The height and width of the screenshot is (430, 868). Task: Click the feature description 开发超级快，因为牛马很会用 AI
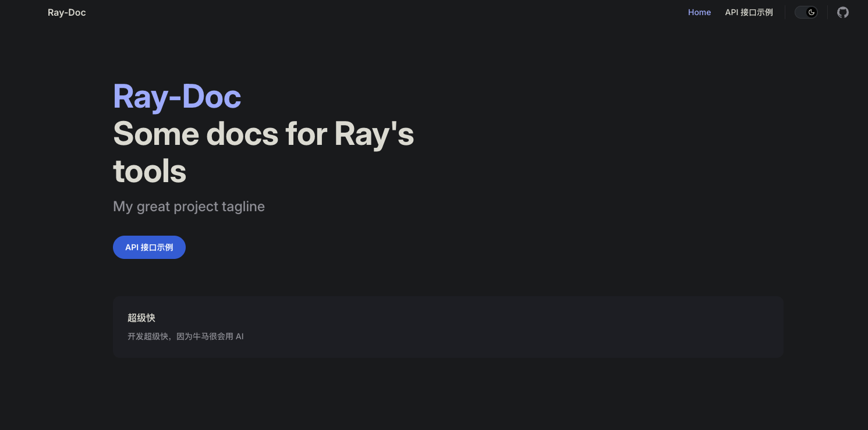tap(185, 336)
